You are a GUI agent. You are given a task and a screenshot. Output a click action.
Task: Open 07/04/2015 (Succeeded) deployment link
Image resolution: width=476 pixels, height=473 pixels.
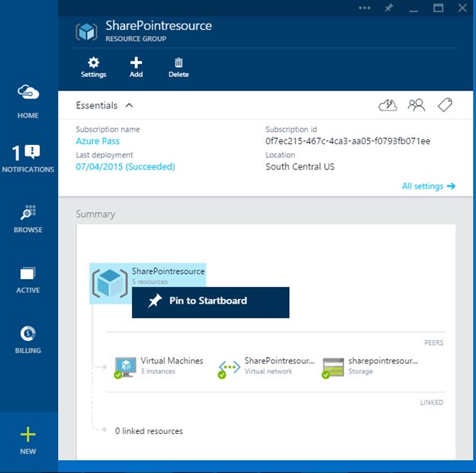coord(125,166)
